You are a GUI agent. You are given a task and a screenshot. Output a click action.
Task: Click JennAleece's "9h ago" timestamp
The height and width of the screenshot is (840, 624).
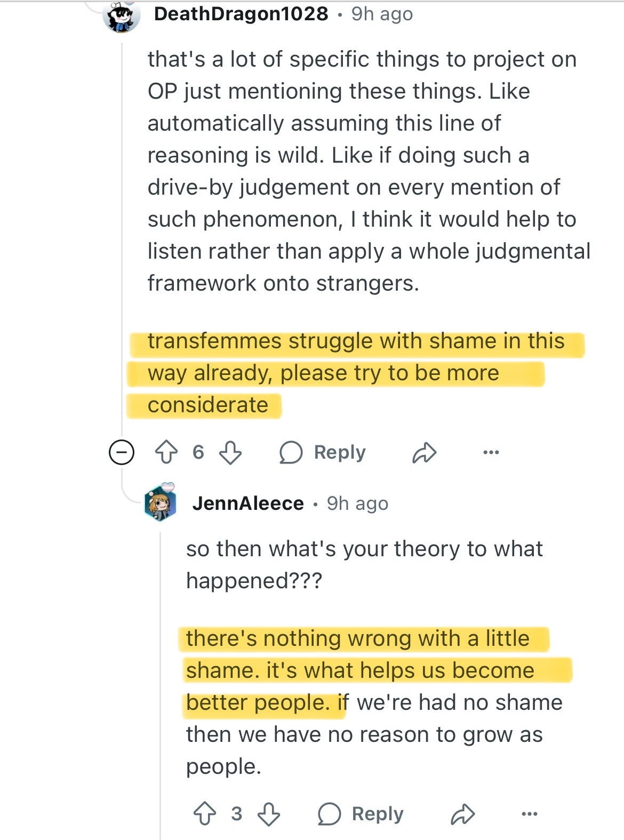(357, 503)
